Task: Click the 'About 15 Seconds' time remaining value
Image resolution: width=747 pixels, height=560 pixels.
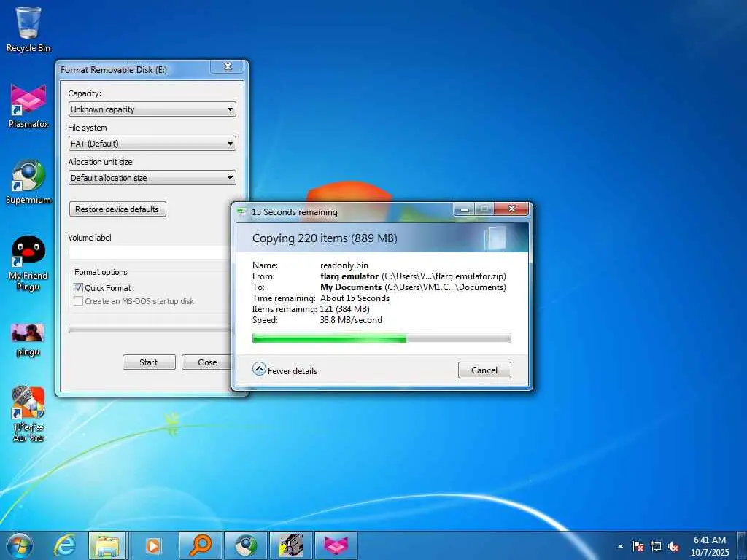Action: click(355, 298)
